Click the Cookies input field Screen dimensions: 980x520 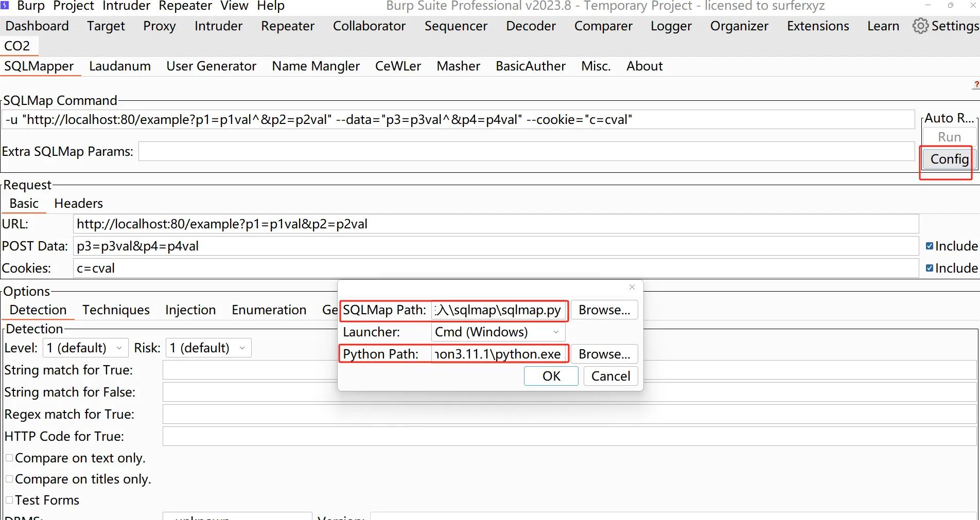(496, 268)
